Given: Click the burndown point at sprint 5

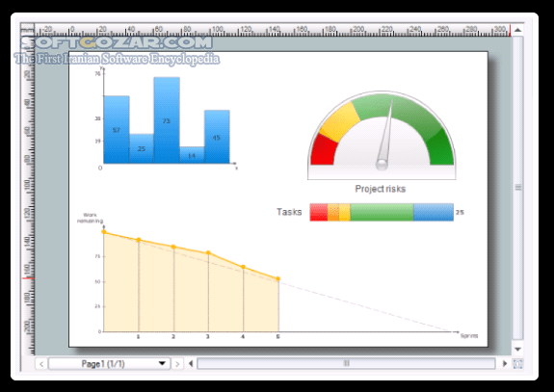Looking at the screenshot, I should point(278,279).
